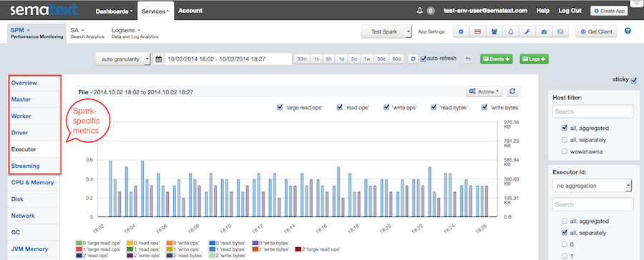Click the Log Out link
This screenshot has height=260, width=644.
570,11
